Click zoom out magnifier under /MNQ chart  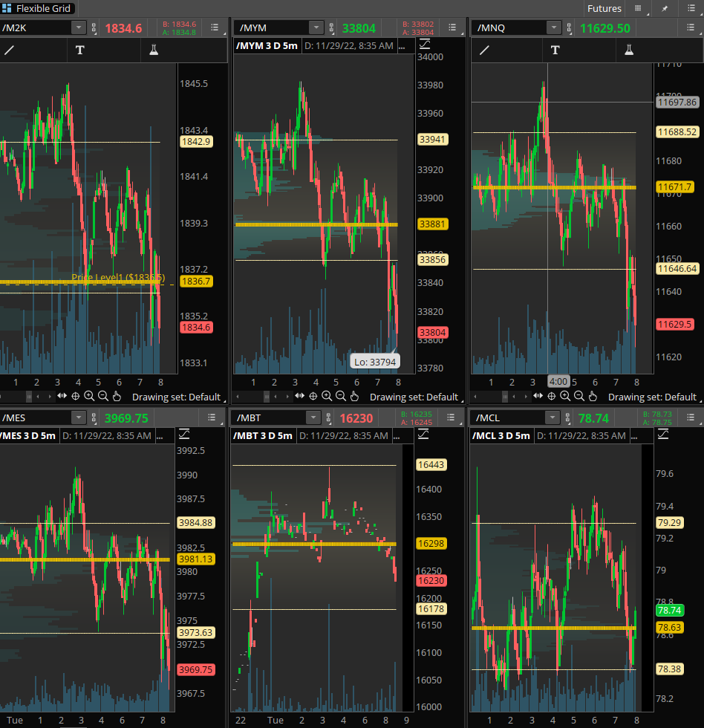click(579, 396)
